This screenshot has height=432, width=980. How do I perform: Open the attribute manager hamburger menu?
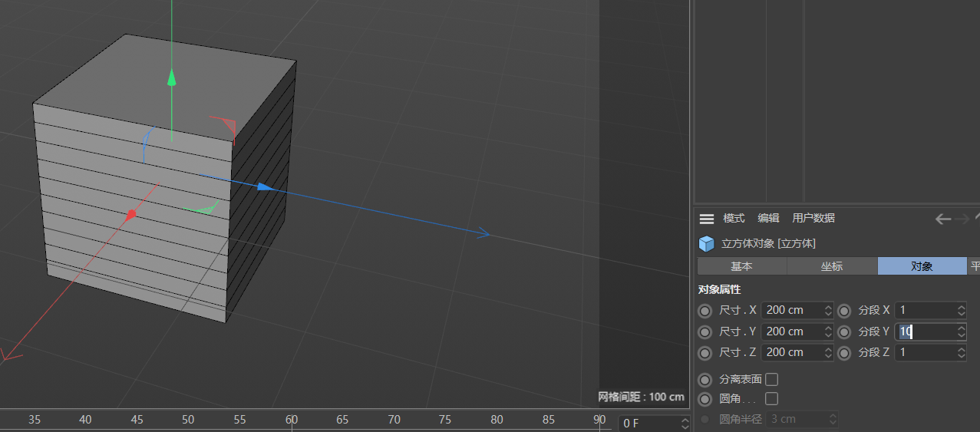[x=706, y=219]
